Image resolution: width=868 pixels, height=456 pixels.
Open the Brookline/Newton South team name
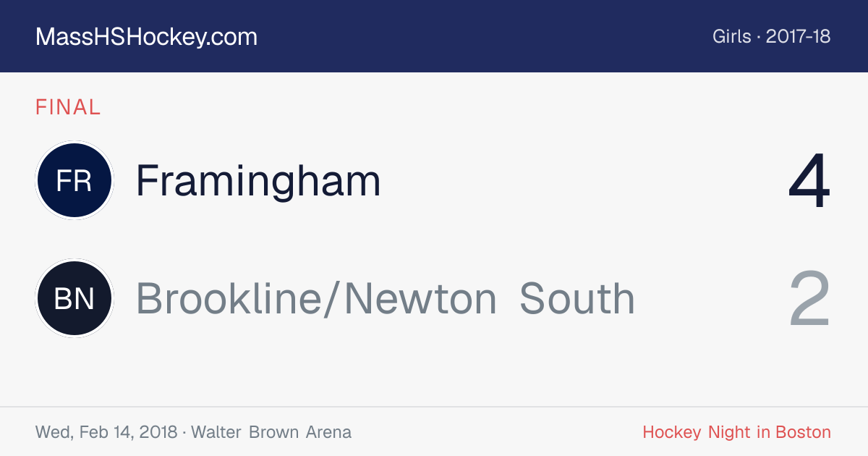pos(386,298)
